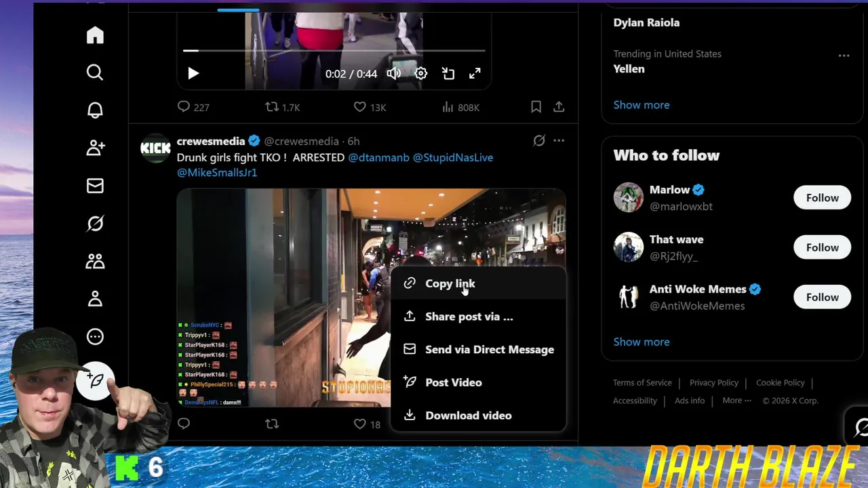
Task: Show more in Who to follow
Action: click(642, 342)
